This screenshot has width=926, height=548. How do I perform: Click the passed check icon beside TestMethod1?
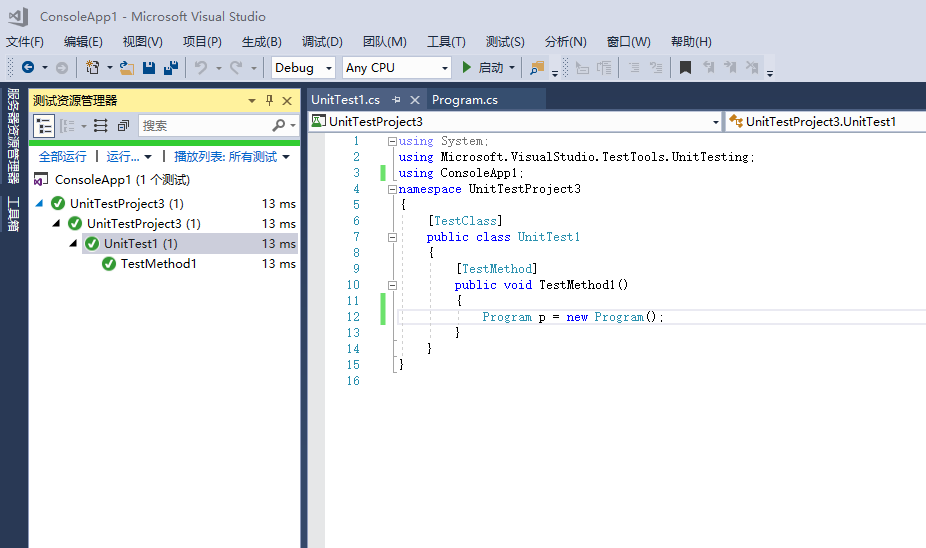[x=109, y=264]
